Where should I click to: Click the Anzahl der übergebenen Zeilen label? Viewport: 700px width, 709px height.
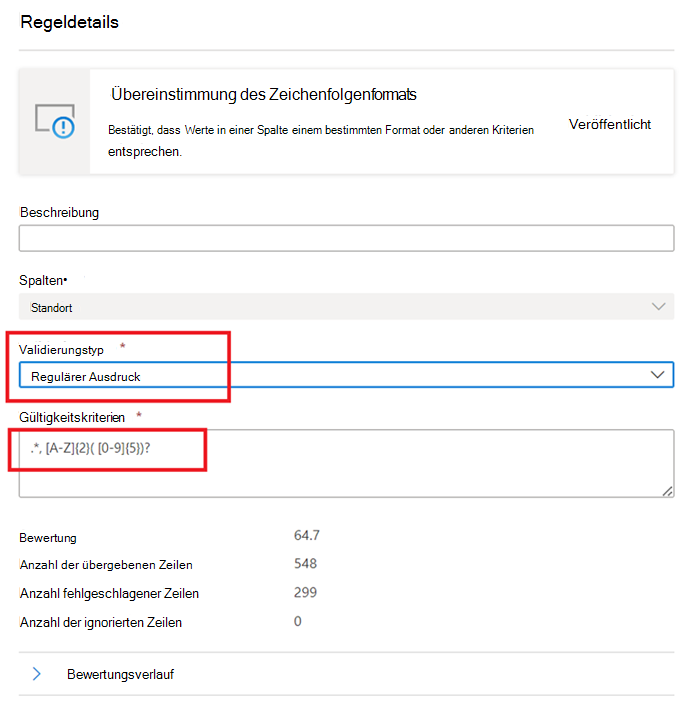pos(106,565)
